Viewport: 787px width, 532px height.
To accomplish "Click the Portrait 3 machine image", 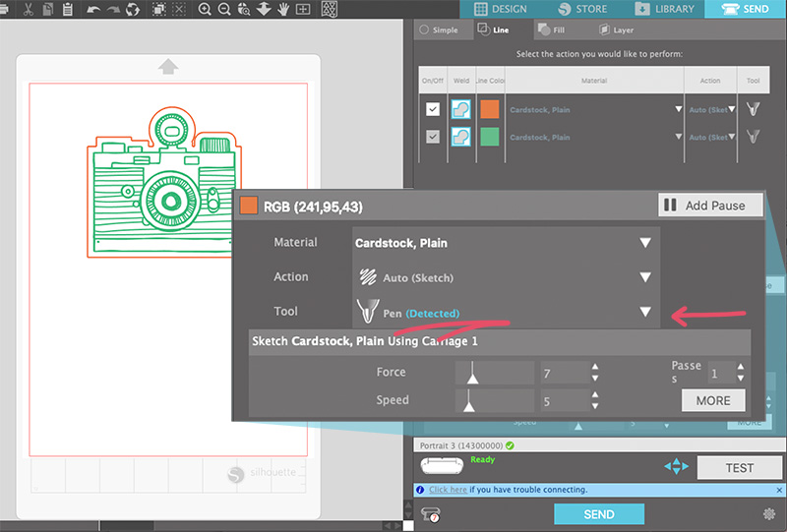I will [x=442, y=466].
